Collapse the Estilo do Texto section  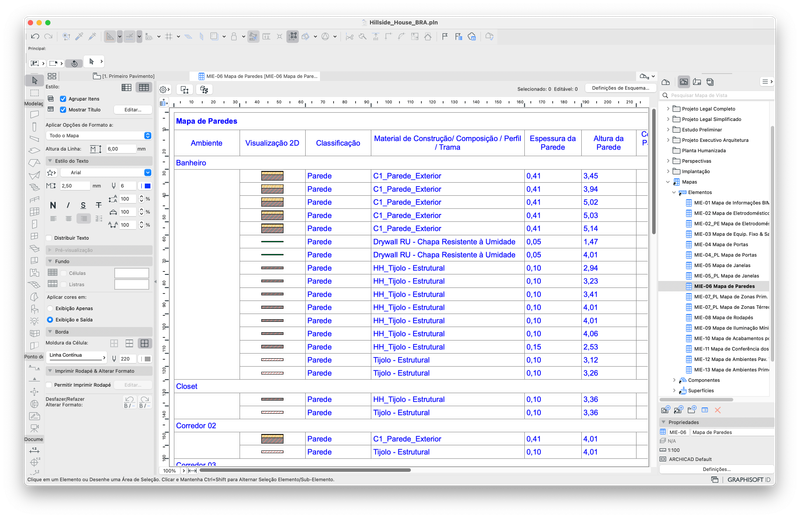point(50,161)
